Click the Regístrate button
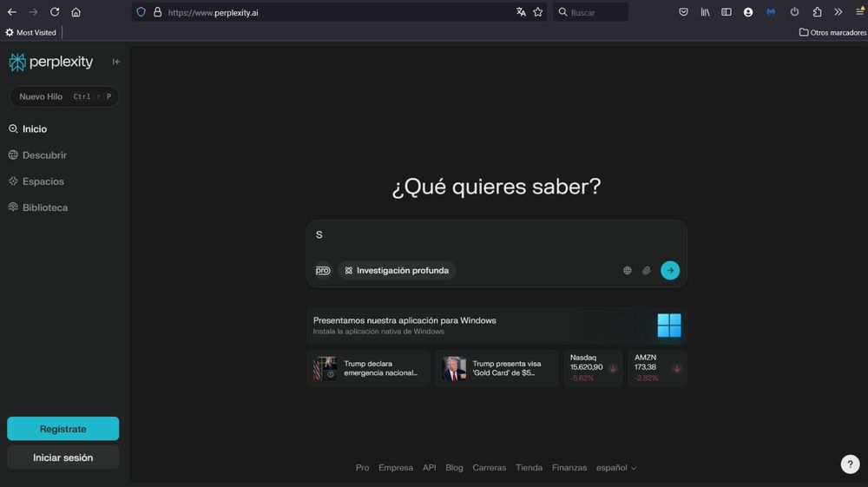 coord(63,429)
